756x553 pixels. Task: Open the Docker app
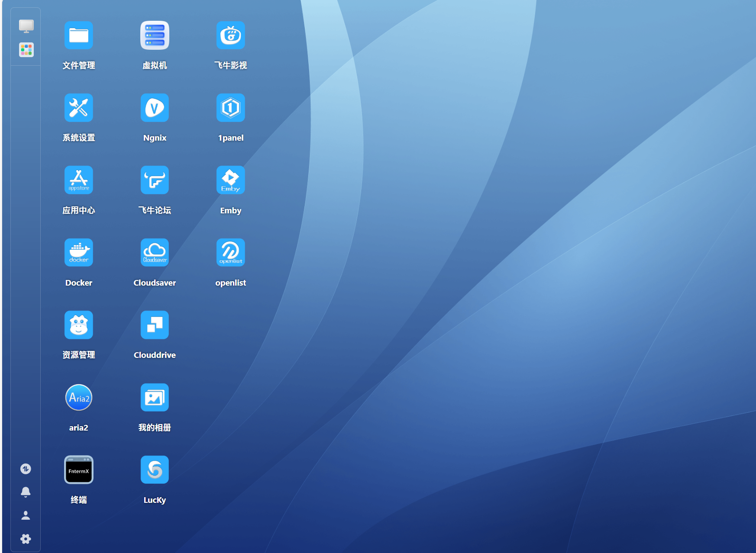point(78,252)
